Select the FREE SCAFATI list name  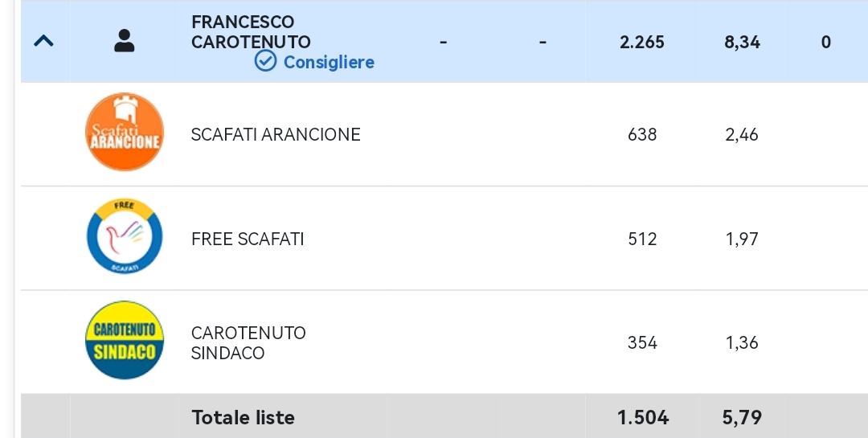[248, 239]
